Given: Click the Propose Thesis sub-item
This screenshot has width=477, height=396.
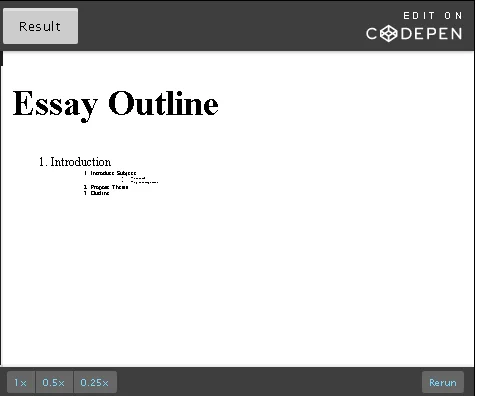Looking at the screenshot, I should click(x=109, y=187).
